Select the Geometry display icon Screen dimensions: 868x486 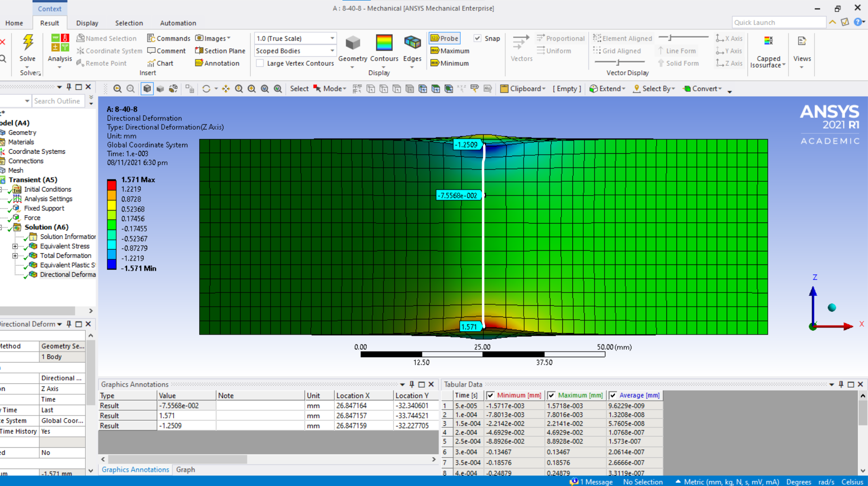click(352, 43)
